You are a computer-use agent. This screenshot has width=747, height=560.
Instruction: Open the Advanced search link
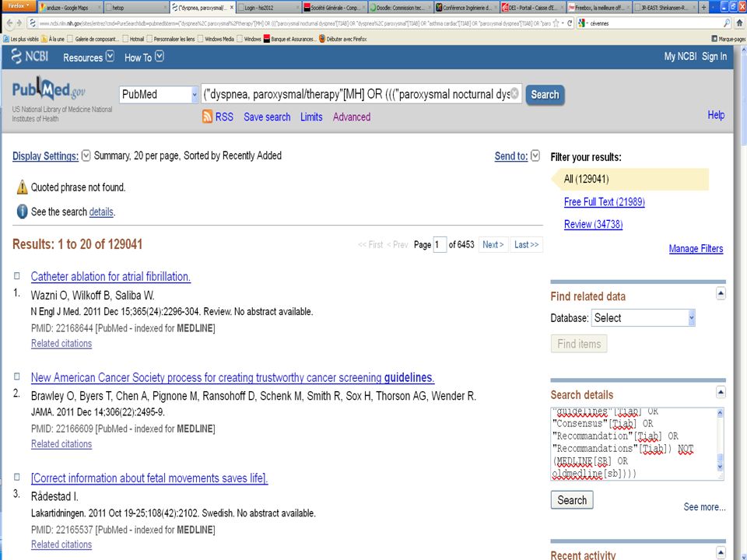pyautogui.click(x=352, y=117)
